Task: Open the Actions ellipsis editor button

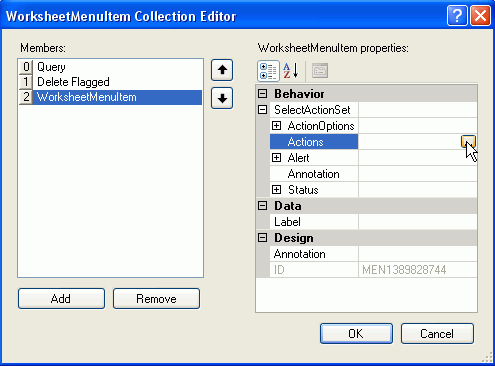Action: 468,142
